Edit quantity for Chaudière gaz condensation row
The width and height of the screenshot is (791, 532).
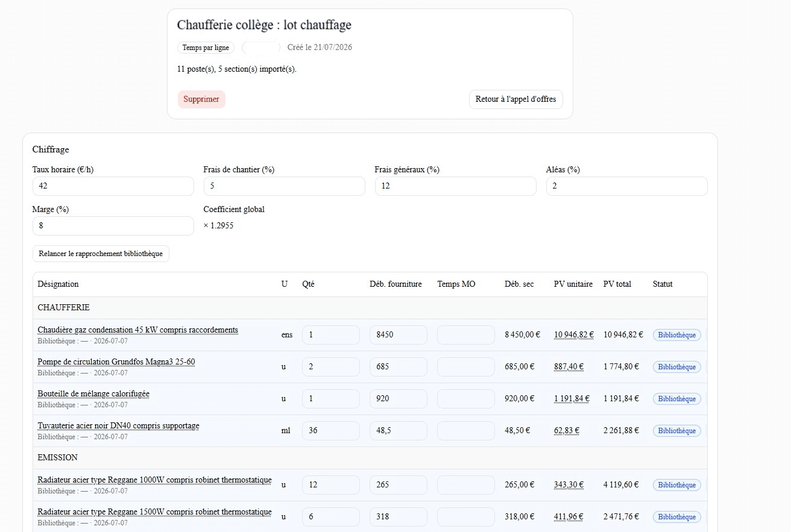(x=331, y=335)
